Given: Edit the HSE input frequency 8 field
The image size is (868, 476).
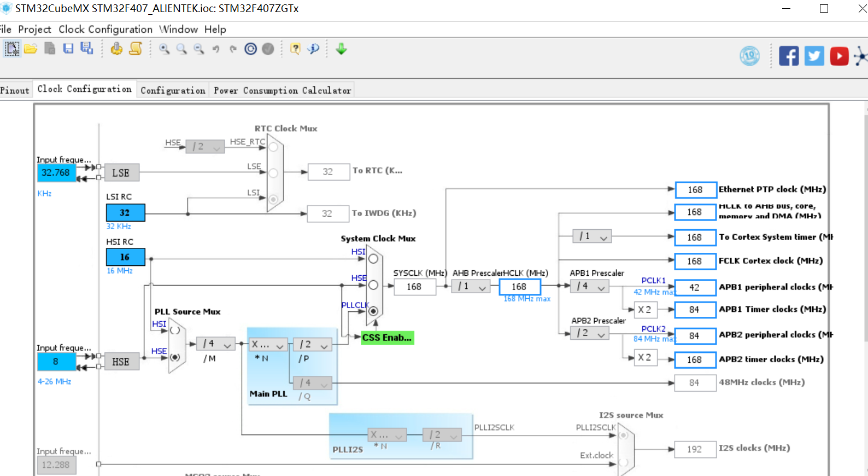Looking at the screenshot, I should (x=56, y=362).
